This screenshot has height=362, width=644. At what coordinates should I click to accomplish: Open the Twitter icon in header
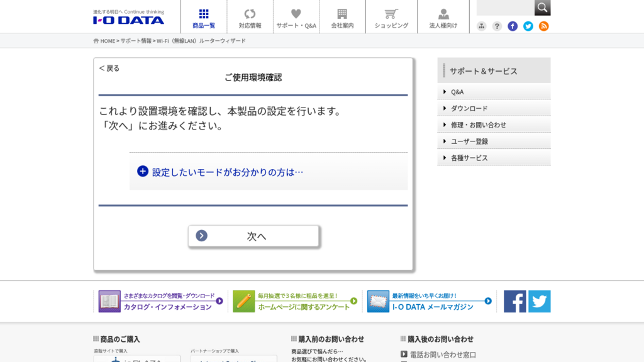tap(528, 26)
